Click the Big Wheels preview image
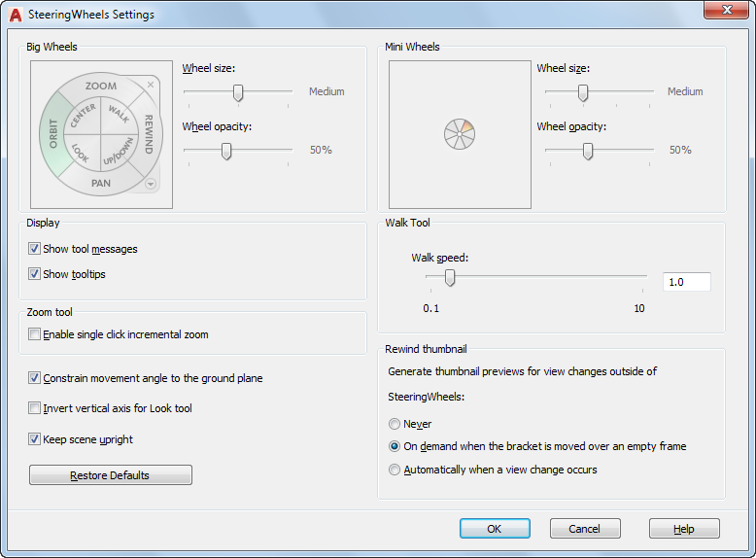Screen dimensions: 756x558 tap(101, 134)
